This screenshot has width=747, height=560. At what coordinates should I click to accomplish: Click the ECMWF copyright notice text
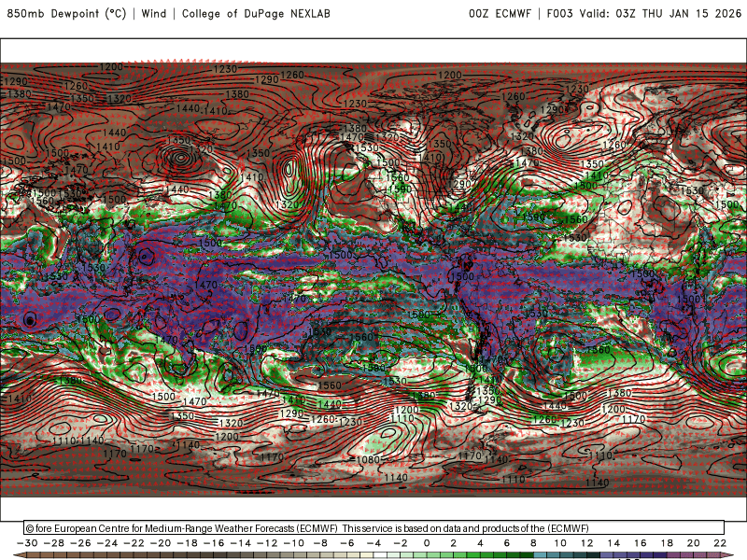coord(307,528)
